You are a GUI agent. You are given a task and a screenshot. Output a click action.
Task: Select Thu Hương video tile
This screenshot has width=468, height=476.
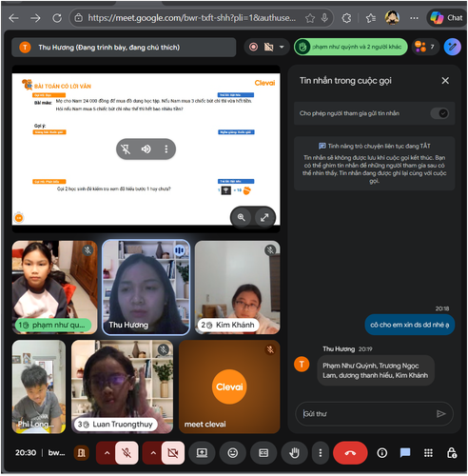click(x=146, y=288)
